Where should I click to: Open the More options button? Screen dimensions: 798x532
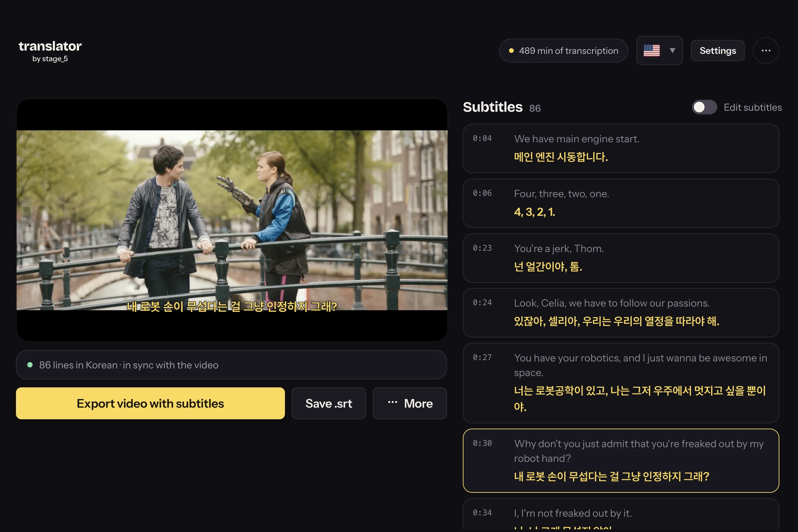click(x=410, y=403)
